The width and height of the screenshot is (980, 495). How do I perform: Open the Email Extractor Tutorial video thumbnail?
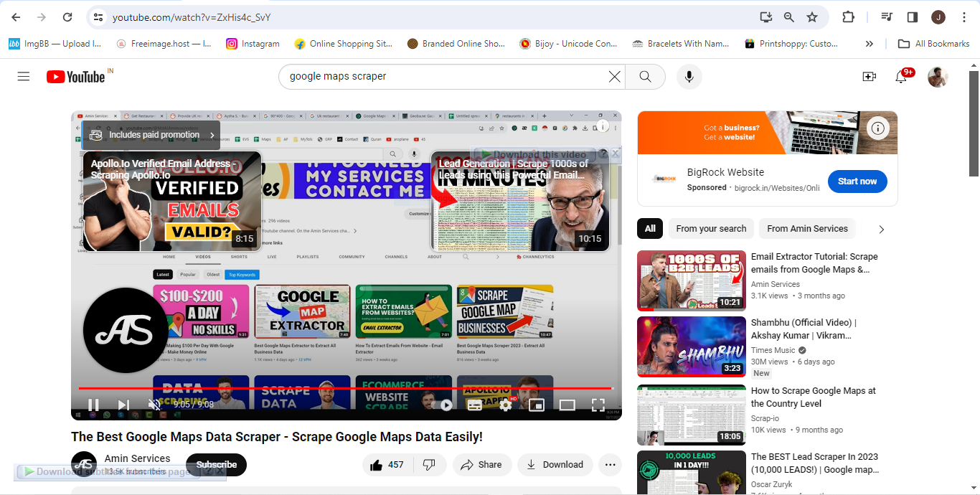click(x=692, y=280)
